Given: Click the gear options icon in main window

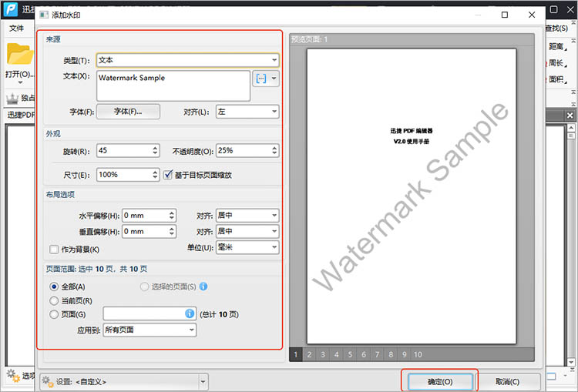Looking at the screenshot, I should pyautogui.click(x=13, y=376).
